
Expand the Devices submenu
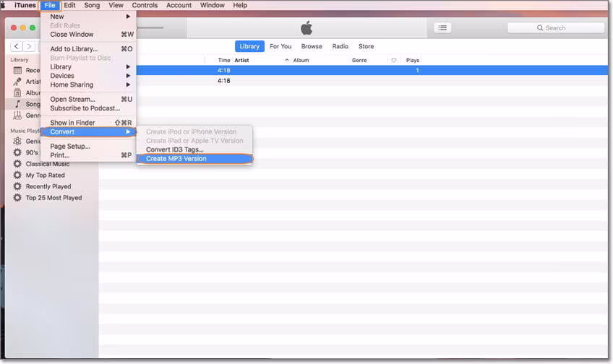pos(88,76)
